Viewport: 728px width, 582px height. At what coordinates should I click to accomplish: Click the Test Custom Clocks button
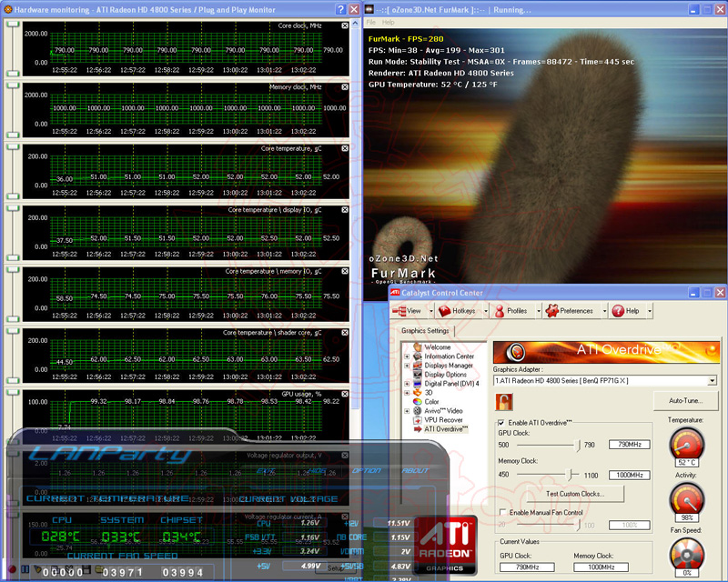pos(575,494)
